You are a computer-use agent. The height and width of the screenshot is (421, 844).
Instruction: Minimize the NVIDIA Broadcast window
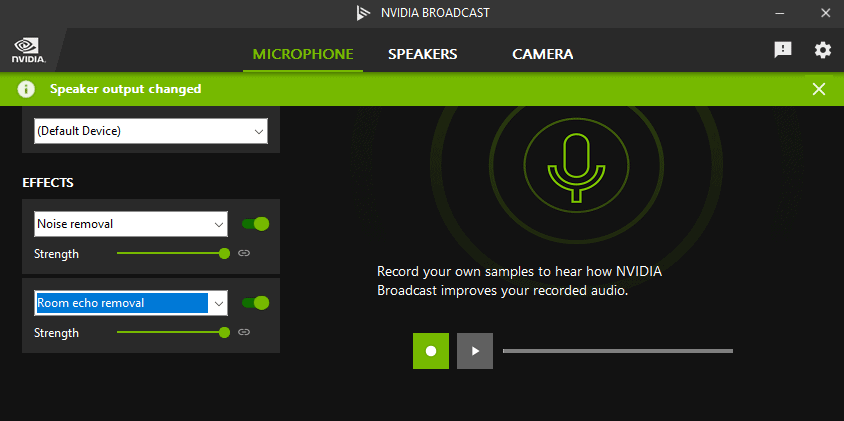coord(779,13)
